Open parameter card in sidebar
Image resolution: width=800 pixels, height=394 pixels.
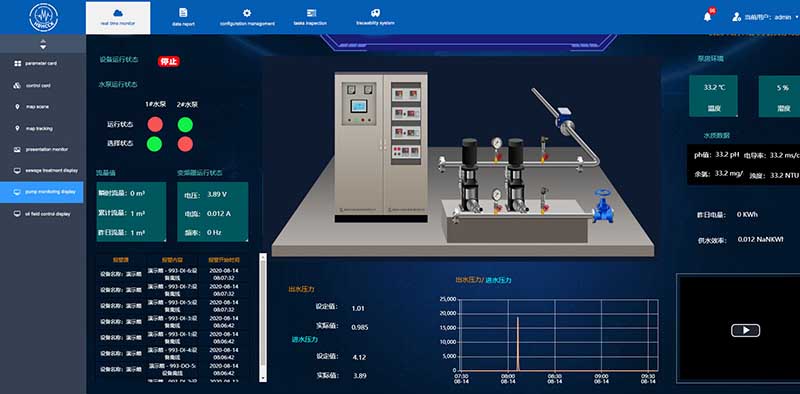pyautogui.click(x=42, y=64)
